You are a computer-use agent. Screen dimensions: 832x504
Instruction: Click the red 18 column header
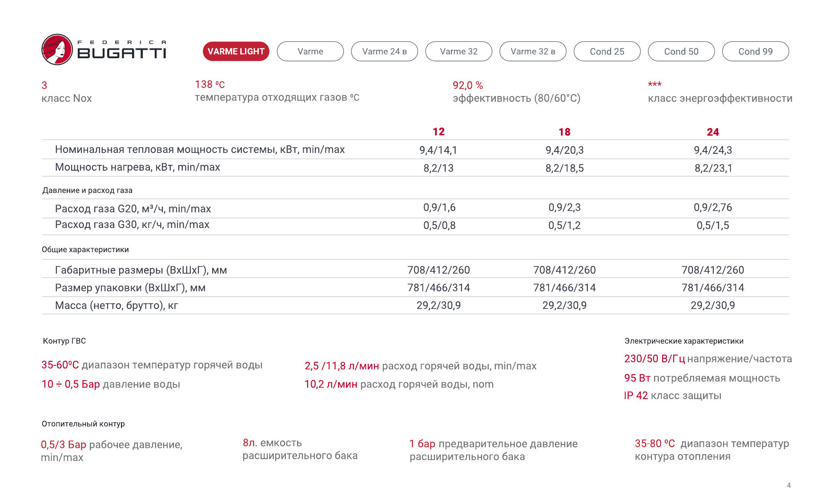click(x=564, y=132)
